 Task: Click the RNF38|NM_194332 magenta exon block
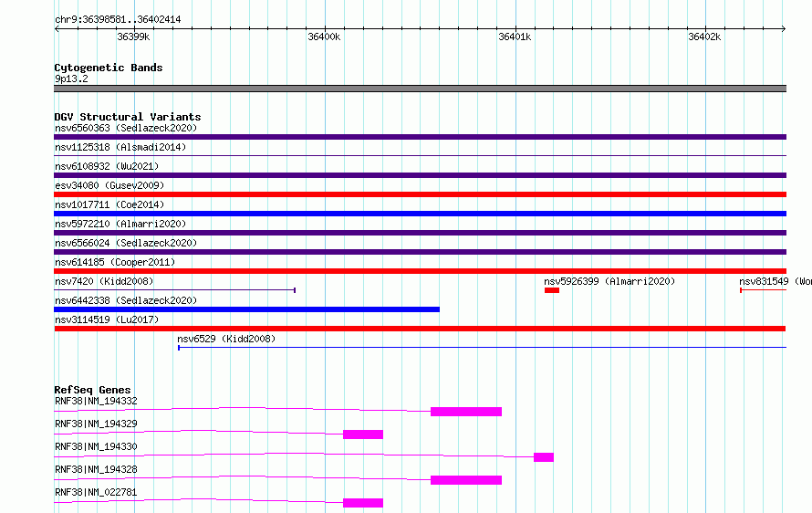click(x=466, y=412)
